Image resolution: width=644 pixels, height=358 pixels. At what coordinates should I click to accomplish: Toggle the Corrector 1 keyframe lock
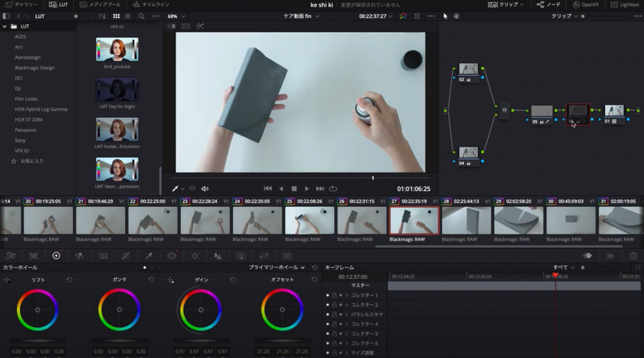(x=334, y=295)
